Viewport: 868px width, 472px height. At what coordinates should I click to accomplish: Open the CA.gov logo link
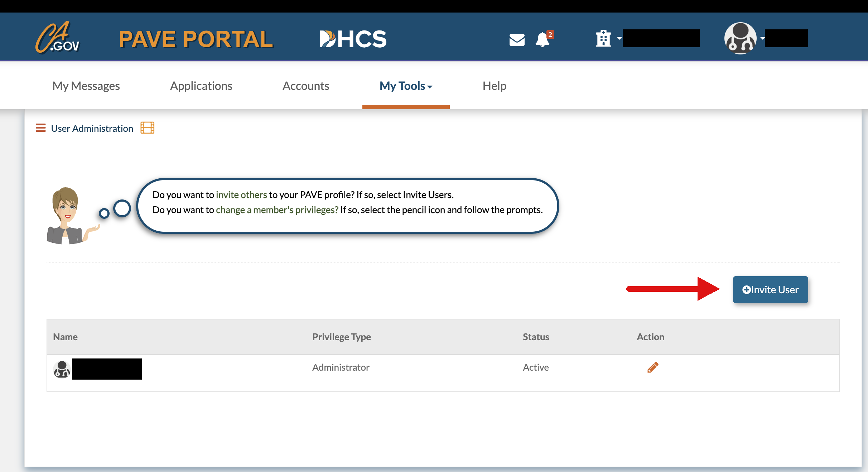coord(58,38)
